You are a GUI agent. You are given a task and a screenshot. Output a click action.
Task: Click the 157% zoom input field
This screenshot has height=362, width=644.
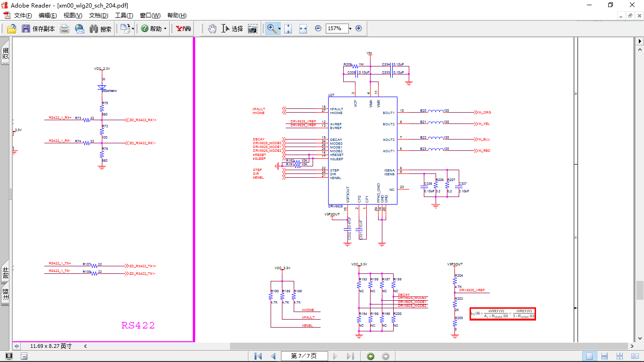(x=337, y=28)
